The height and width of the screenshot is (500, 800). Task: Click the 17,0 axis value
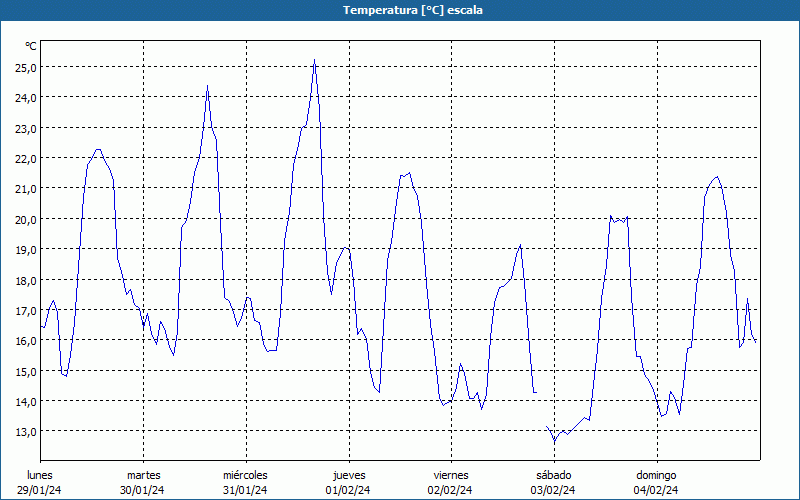pyautogui.click(x=26, y=310)
